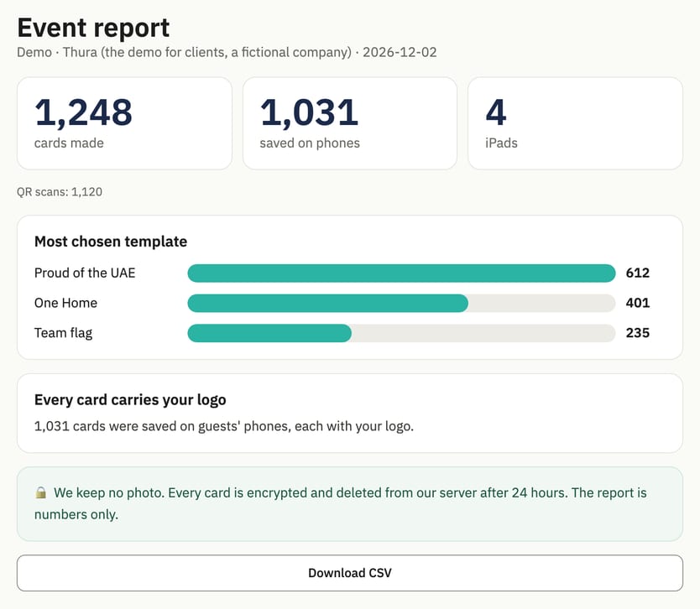Click the 1,248 cards made figure
Image resolution: width=700 pixels, height=609 pixels.
(83, 112)
